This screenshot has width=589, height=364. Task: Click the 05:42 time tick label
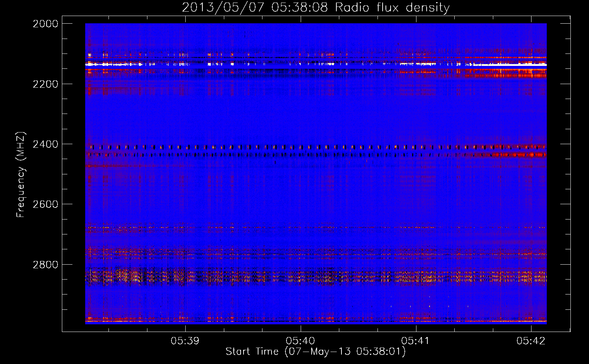click(531, 341)
